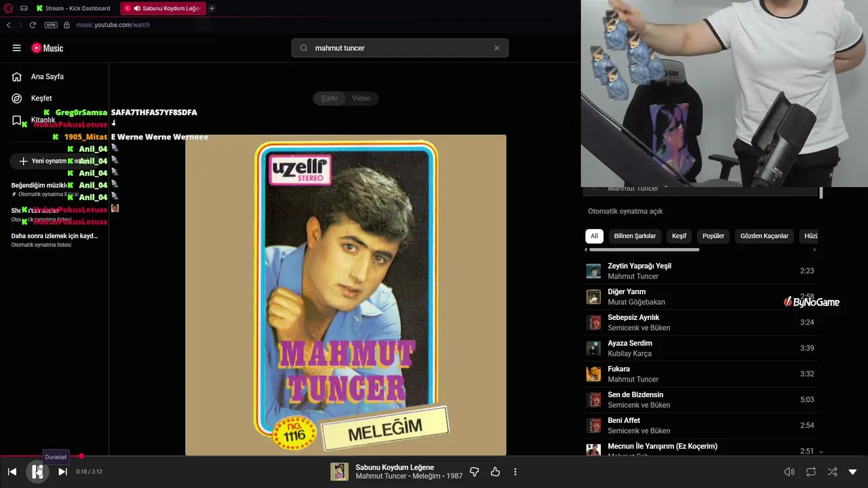868x488 pixels.
Task: Go forward in browser history
Action: 20,25
